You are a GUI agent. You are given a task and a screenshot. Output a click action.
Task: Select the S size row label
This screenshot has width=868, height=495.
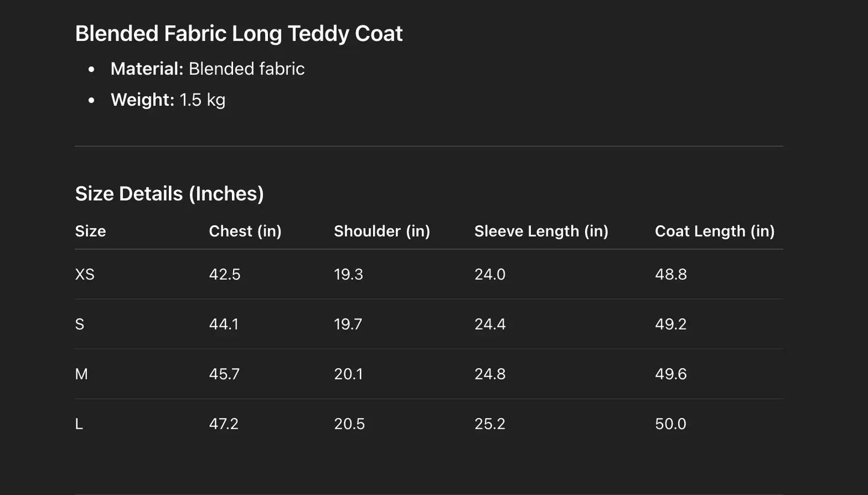pos(79,324)
